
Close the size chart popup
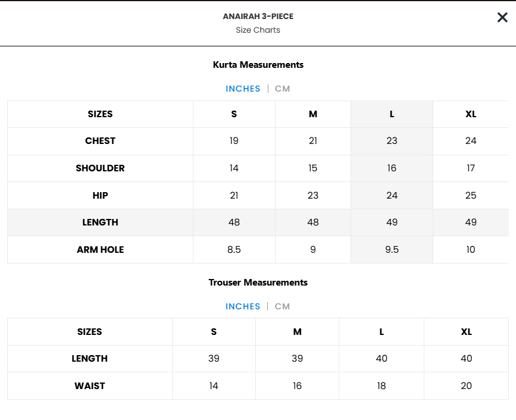[x=502, y=17]
